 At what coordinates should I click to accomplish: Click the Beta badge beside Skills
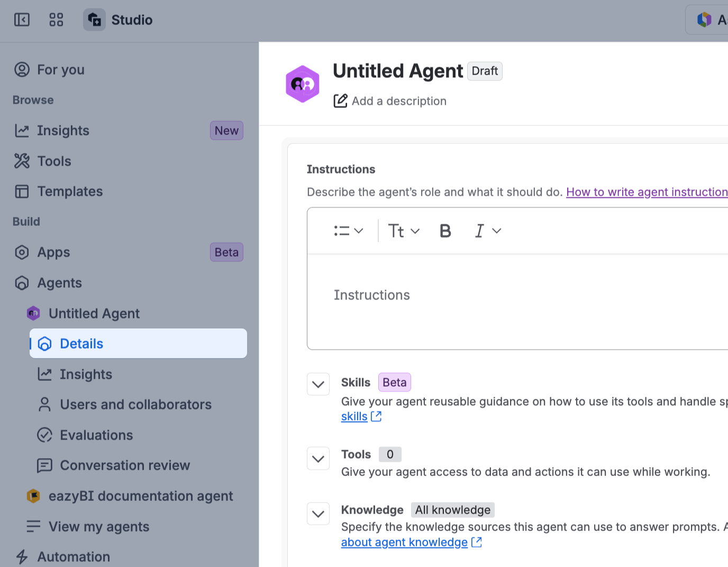[395, 382]
